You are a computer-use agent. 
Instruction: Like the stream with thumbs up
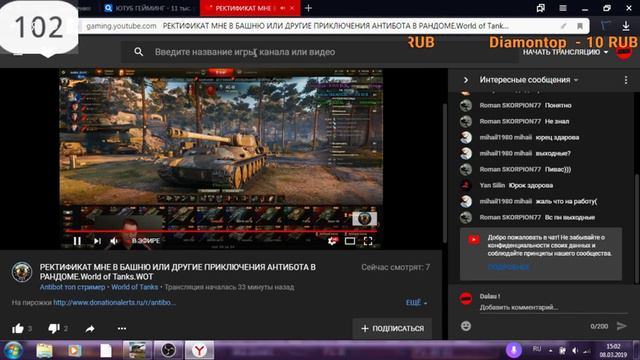point(18,328)
